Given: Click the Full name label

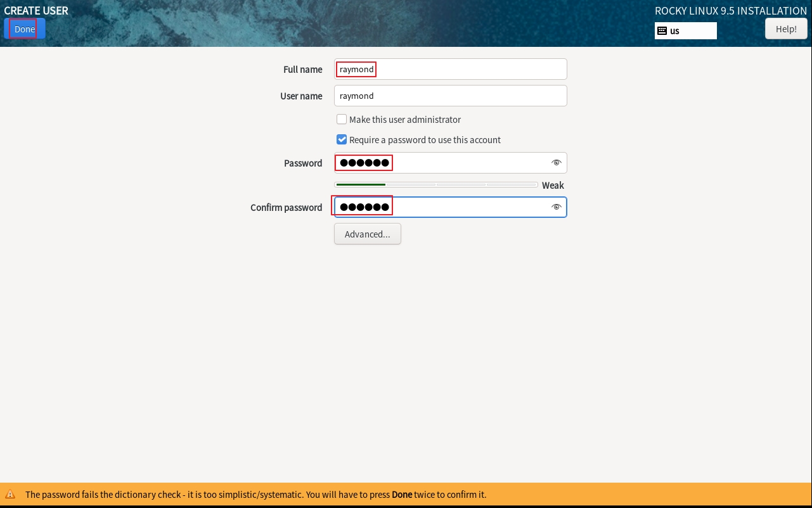Looking at the screenshot, I should [x=303, y=70].
